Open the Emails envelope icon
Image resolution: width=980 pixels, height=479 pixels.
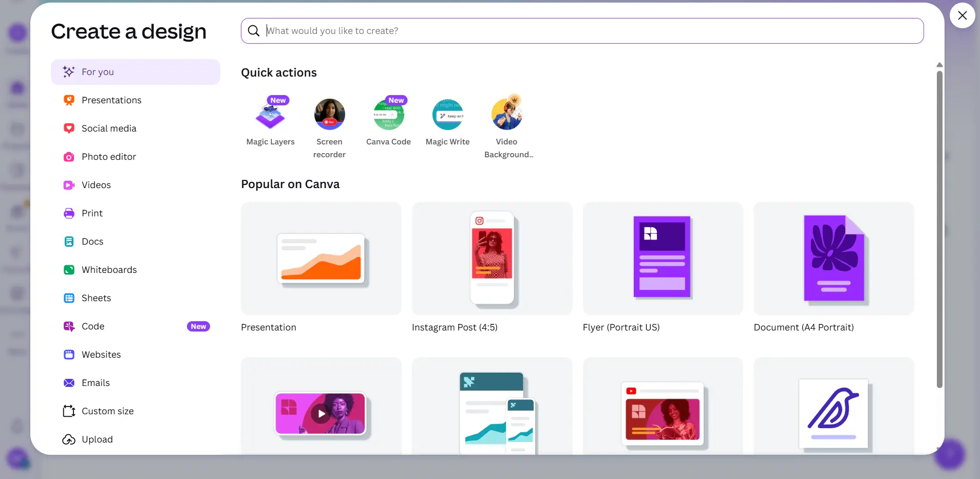tap(69, 383)
